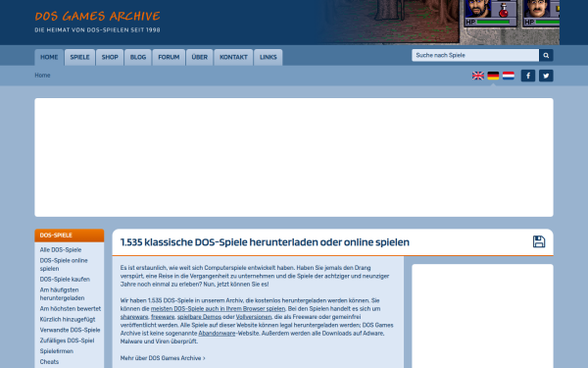Viewport: 588px width, 368px height.
Task: Open the SPIELE tab
Action: tap(80, 58)
